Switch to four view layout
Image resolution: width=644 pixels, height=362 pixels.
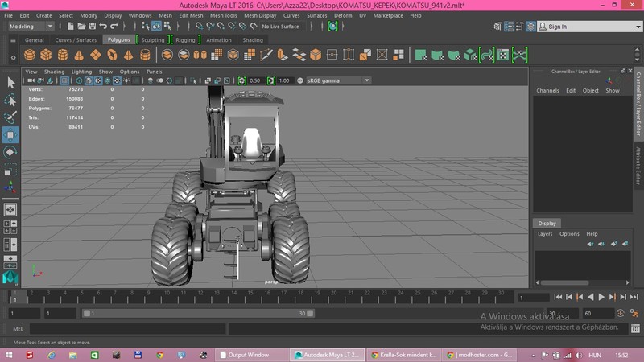pos(10,227)
